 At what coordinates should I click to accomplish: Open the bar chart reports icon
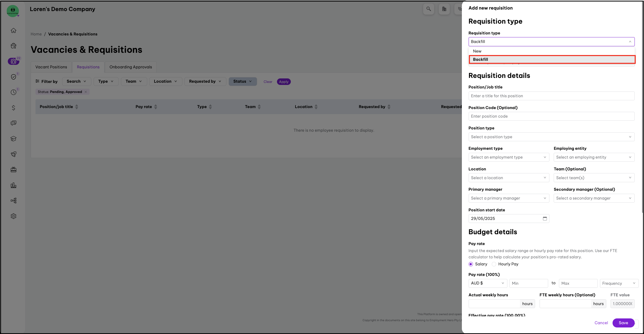pyautogui.click(x=14, y=185)
